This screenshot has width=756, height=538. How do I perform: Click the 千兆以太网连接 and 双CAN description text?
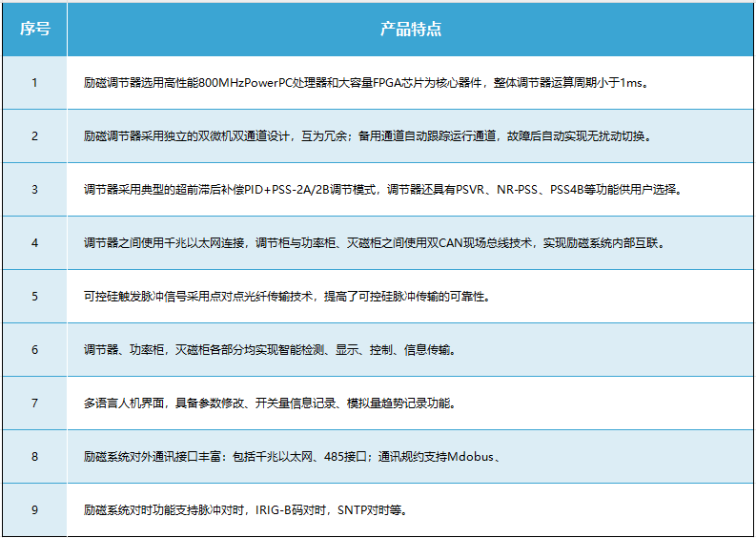[x=374, y=243]
